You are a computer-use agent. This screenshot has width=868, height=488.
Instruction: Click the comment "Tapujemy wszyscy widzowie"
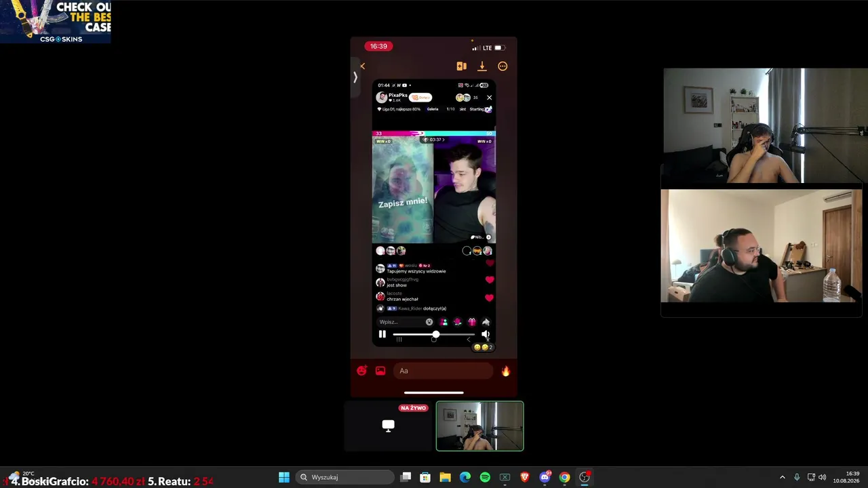click(x=416, y=271)
